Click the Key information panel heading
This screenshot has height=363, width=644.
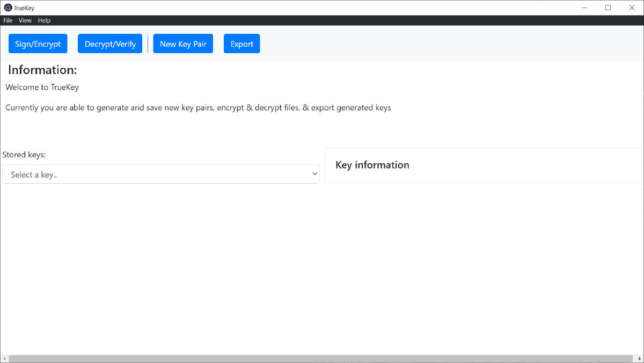coord(372,165)
